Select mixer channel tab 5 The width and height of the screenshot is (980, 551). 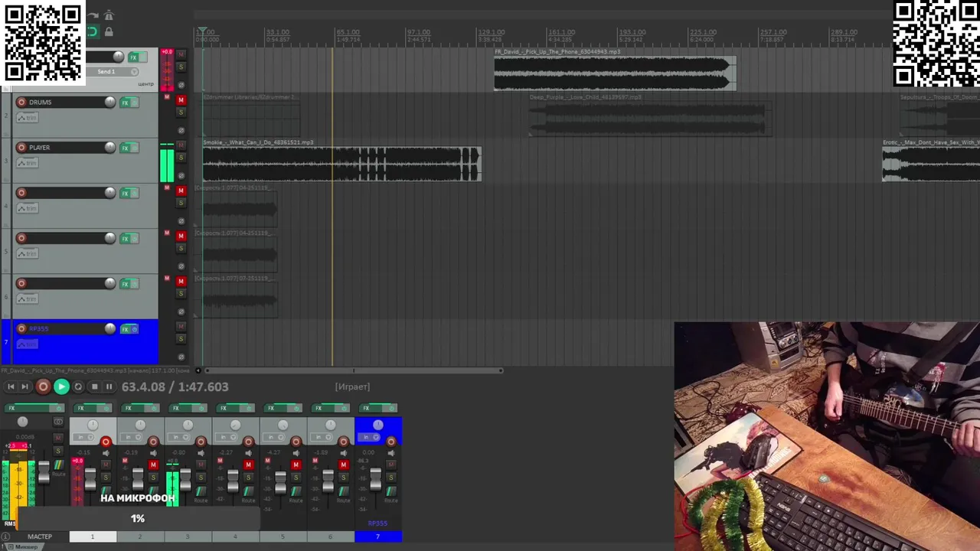point(283,537)
